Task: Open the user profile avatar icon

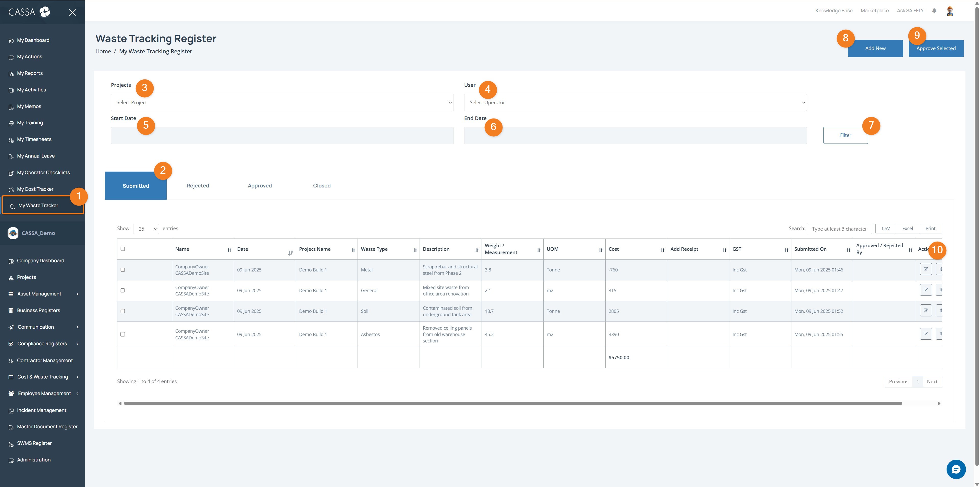Action: (x=950, y=11)
